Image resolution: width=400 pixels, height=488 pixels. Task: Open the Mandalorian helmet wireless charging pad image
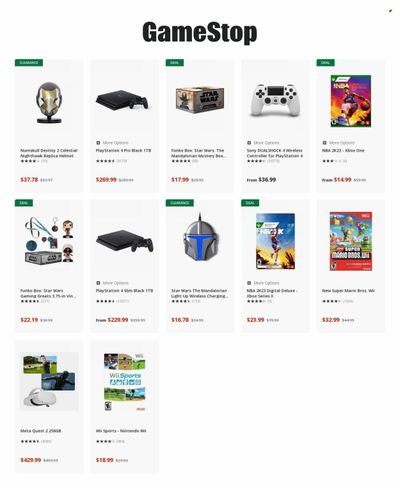coord(200,239)
